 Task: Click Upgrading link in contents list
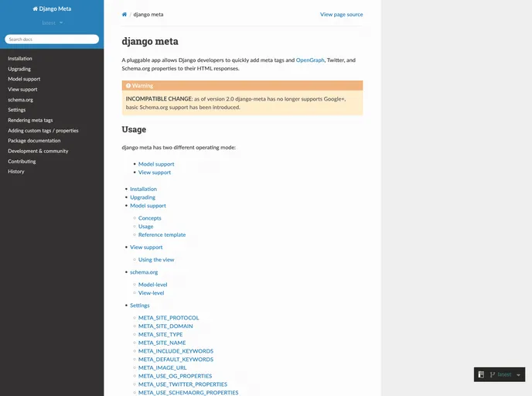142,197
